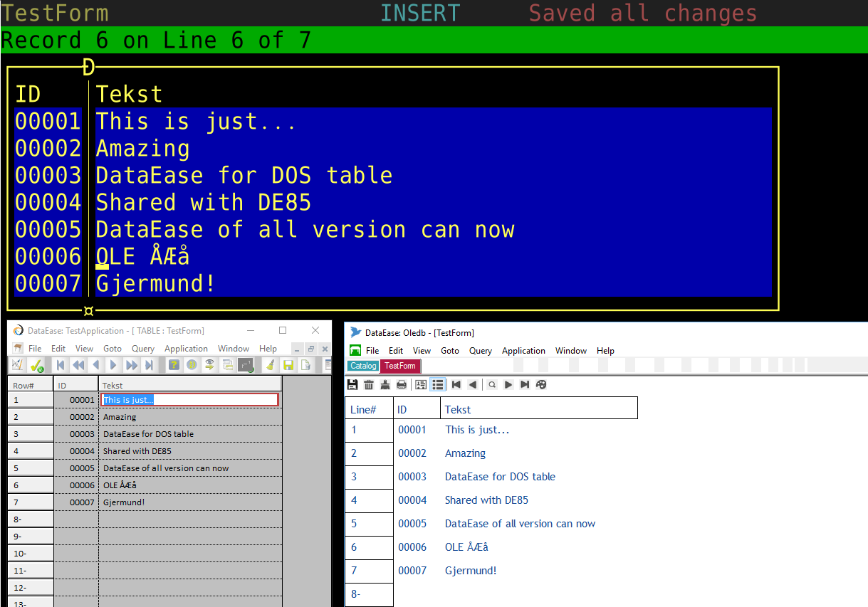Click the green app icon in Oledb menu bar

click(355, 350)
